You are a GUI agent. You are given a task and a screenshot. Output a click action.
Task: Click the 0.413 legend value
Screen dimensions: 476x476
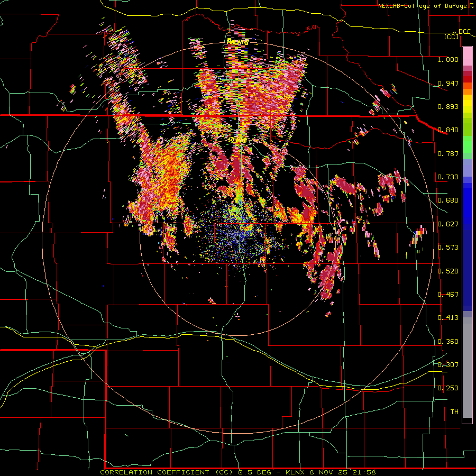point(448,318)
